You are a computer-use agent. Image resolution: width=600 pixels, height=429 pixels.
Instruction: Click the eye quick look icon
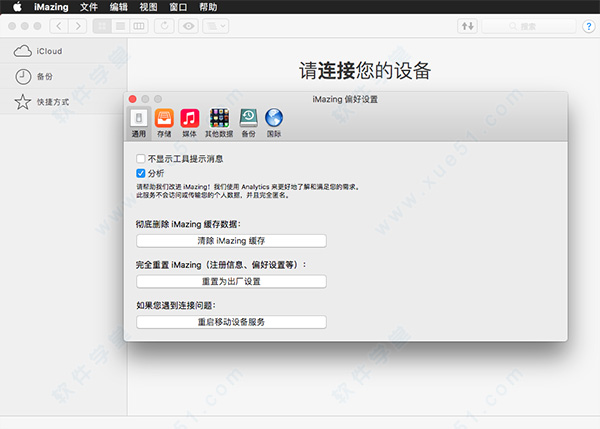point(188,26)
